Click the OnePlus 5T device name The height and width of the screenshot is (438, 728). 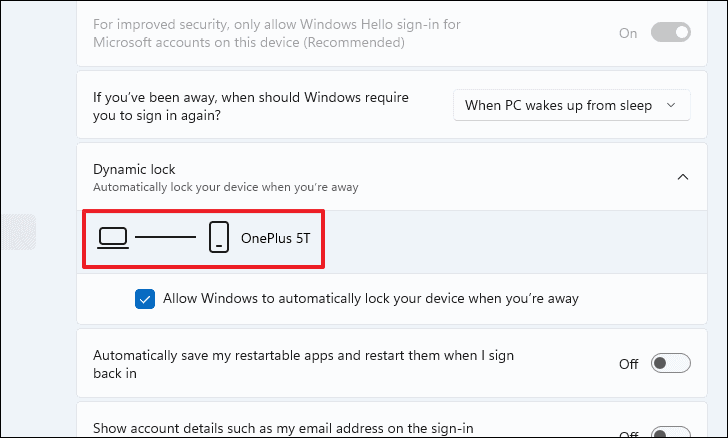(275, 238)
